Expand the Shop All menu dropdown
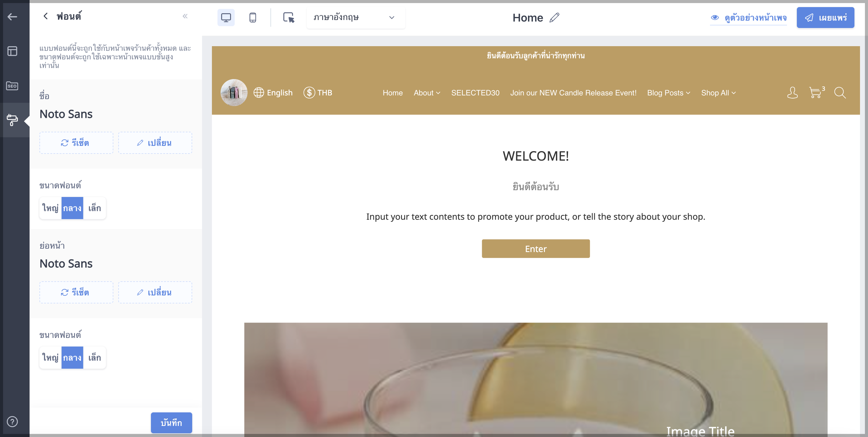The width and height of the screenshot is (868, 437). 718,93
